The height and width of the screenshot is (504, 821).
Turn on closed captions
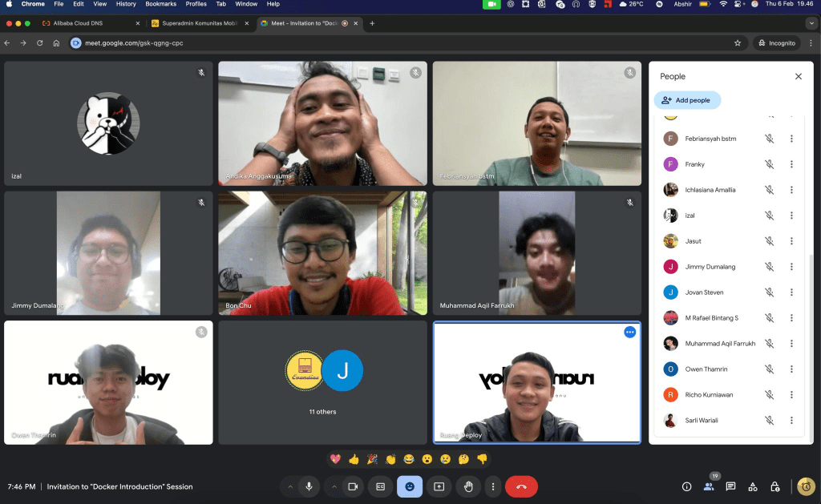coord(381,486)
